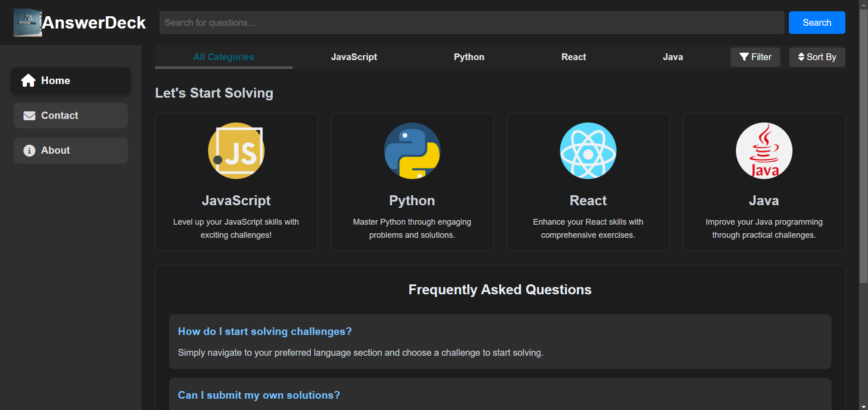Click the Java coffee cup logo
The image size is (868, 410).
click(x=764, y=151)
